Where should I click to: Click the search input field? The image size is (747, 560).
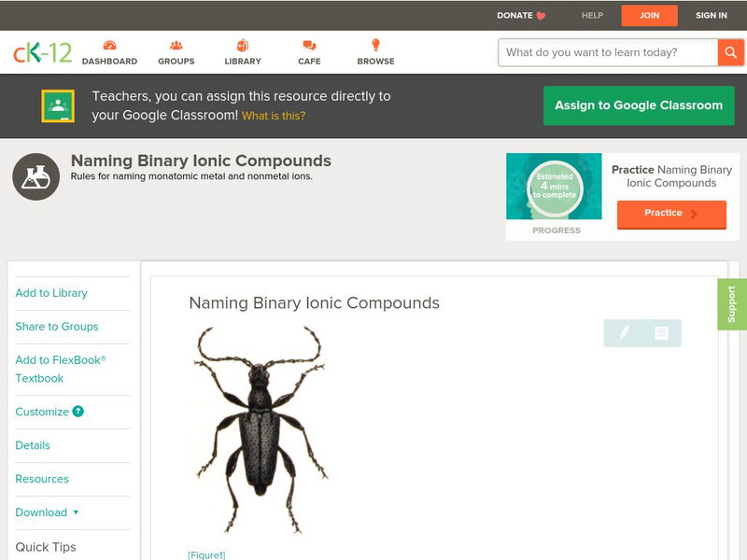pos(608,52)
